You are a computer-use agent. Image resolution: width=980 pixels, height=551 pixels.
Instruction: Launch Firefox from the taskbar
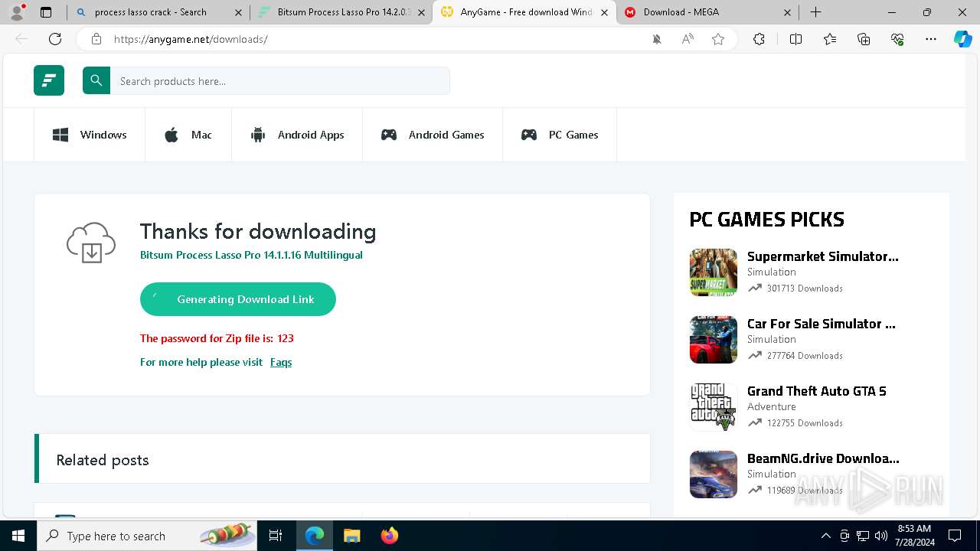click(x=390, y=536)
